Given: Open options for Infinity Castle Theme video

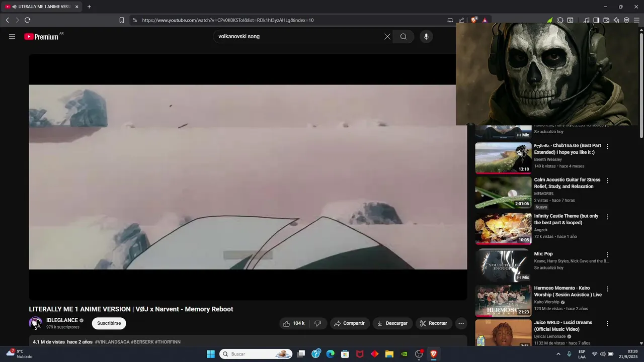Looking at the screenshot, I should 607,217.
